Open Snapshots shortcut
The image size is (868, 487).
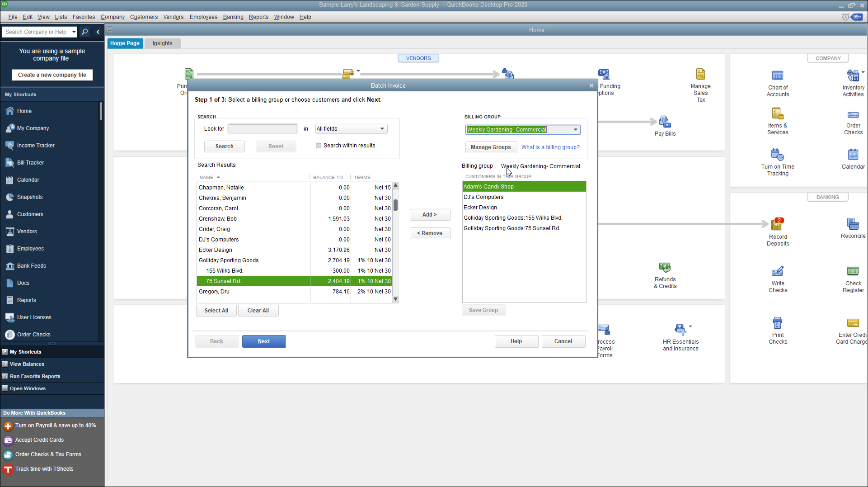[x=29, y=197]
